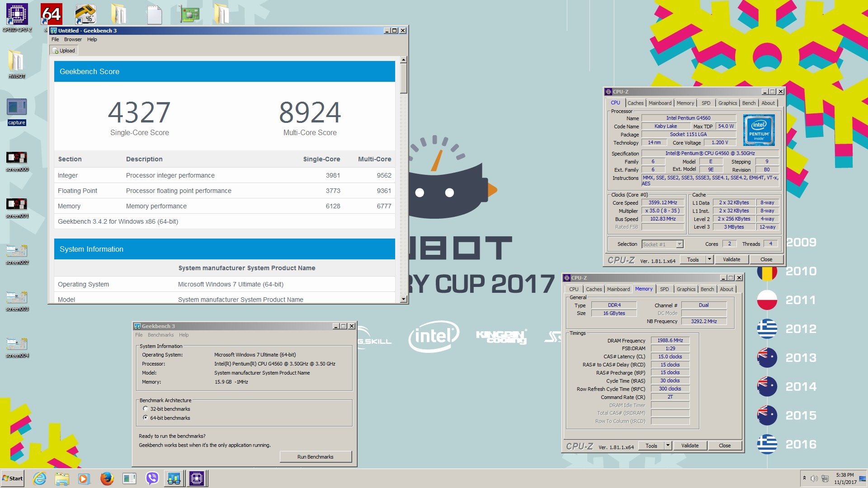Viewport: 868px width, 488px height.
Task: Open screen003 file on desktop
Action: pyautogui.click(x=17, y=301)
